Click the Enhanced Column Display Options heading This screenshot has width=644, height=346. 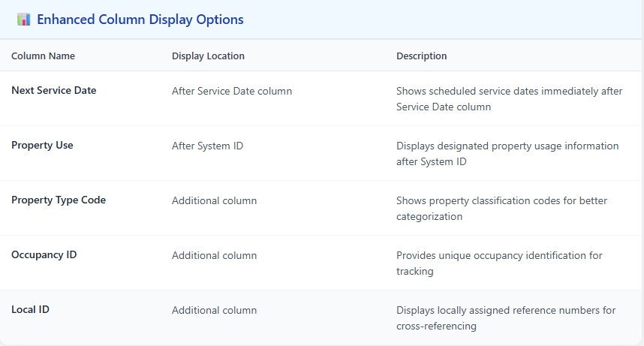140,20
